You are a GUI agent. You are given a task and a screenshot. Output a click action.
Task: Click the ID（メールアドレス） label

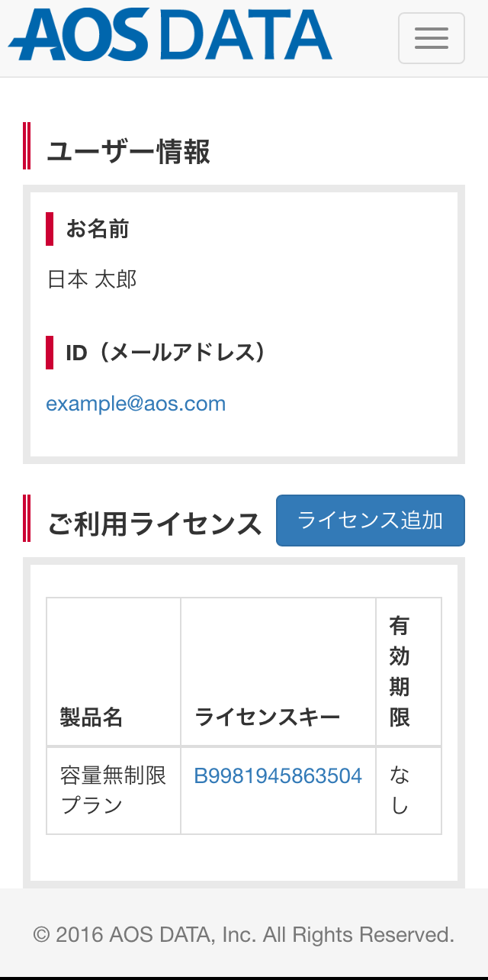click(165, 353)
